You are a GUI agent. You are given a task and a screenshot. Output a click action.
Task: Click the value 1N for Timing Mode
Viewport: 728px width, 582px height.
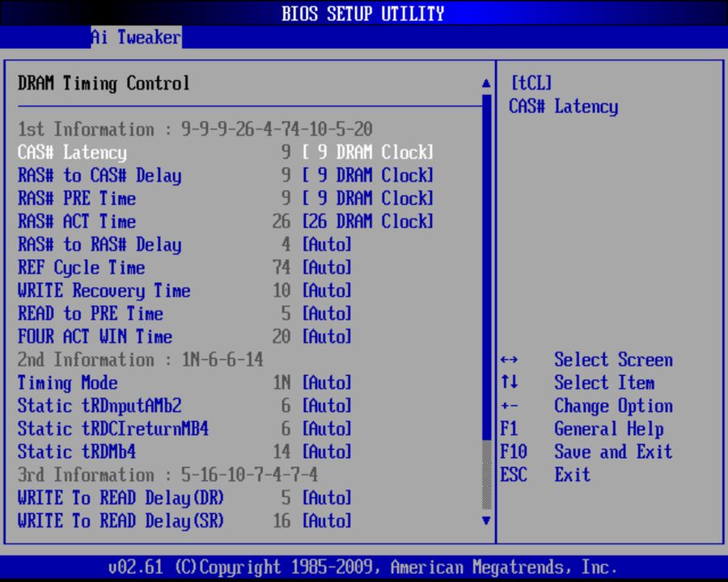pyautogui.click(x=281, y=383)
